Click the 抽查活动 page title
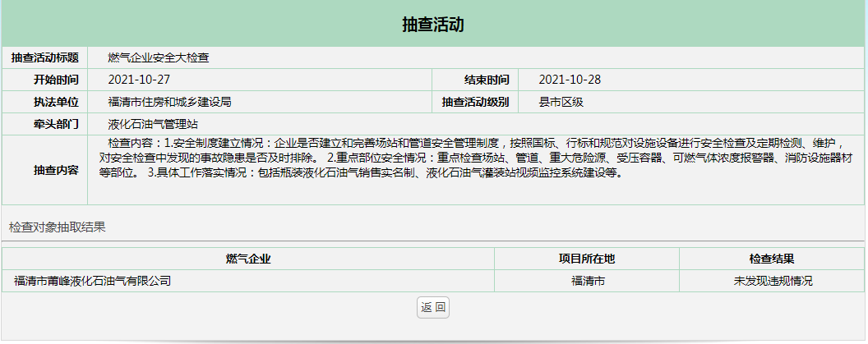This screenshot has width=868, height=344. pyautogui.click(x=433, y=25)
